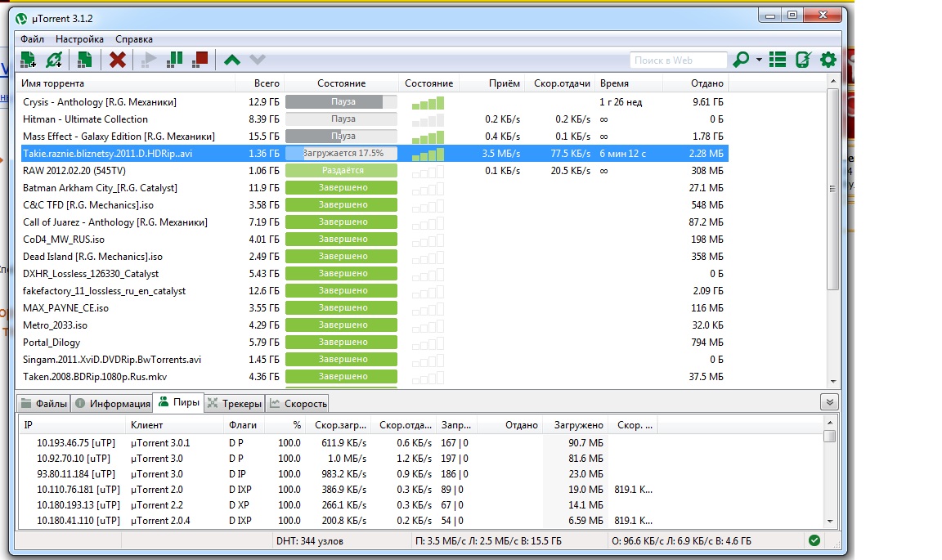Click the Pause Torrent toolbar icon
Viewport: 942px width, 560px height.
pos(174,60)
